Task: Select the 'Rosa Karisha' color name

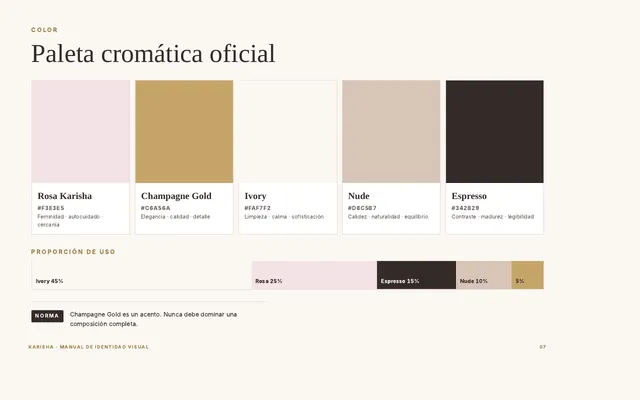Action: [64, 196]
